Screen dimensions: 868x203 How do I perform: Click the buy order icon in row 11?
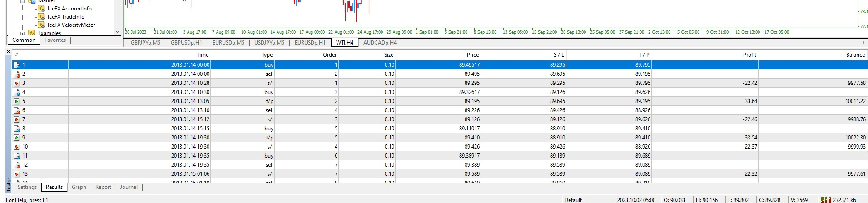16,156
